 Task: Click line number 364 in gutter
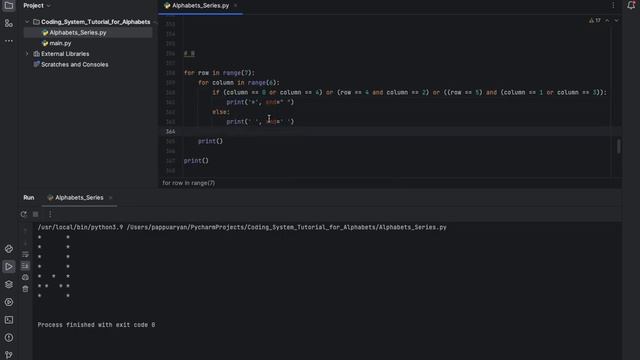click(170, 131)
